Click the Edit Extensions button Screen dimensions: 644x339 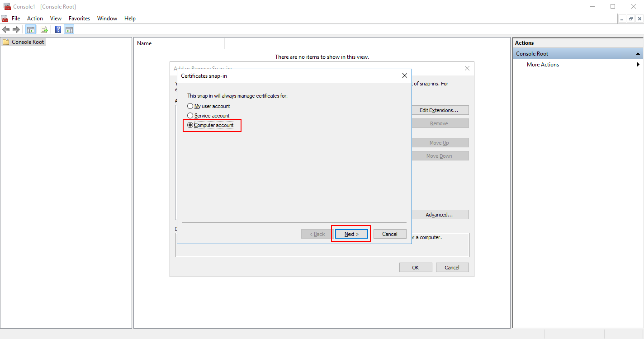440,110
